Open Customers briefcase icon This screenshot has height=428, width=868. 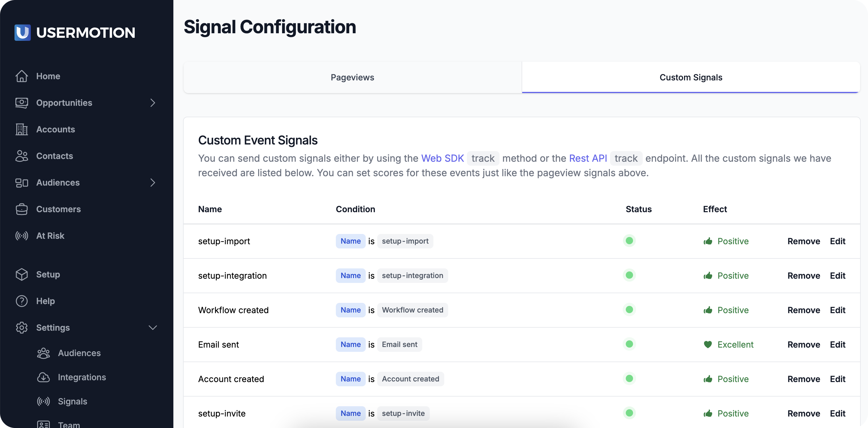[x=21, y=209]
